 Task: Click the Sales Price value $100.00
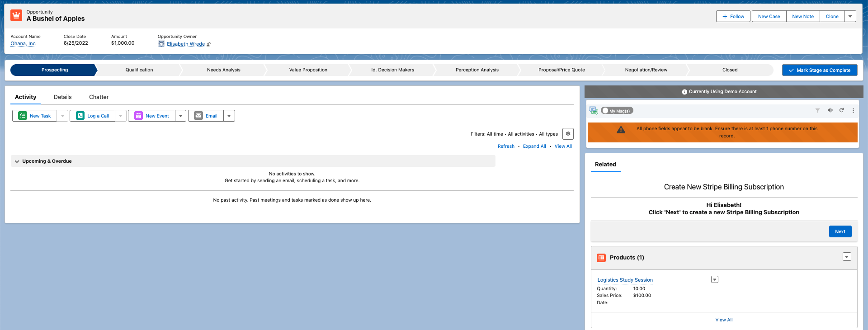click(642, 296)
